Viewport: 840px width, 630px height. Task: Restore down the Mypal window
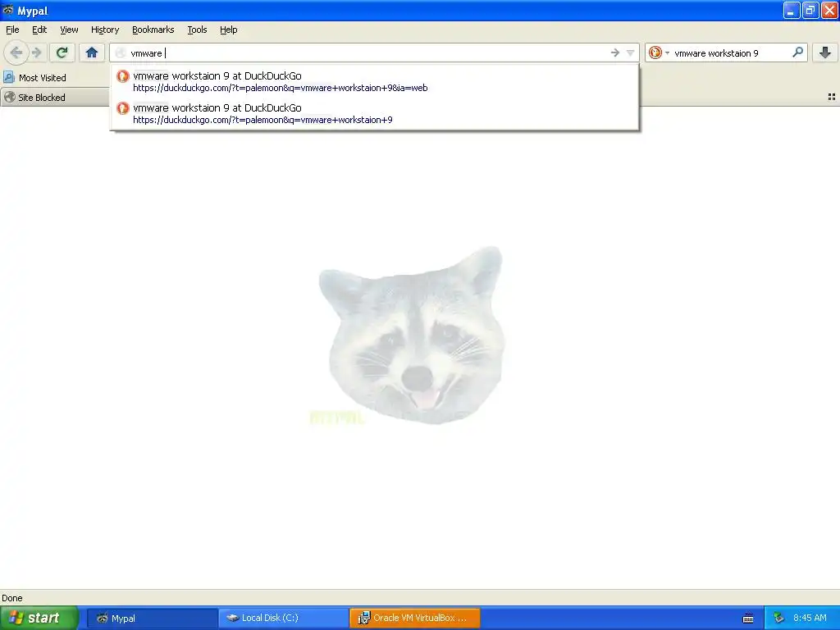coord(810,10)
